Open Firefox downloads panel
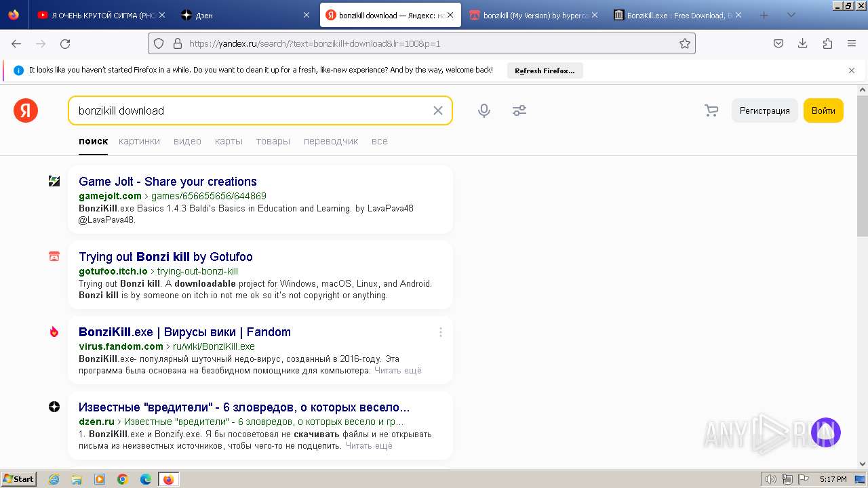 pos(803,43)
